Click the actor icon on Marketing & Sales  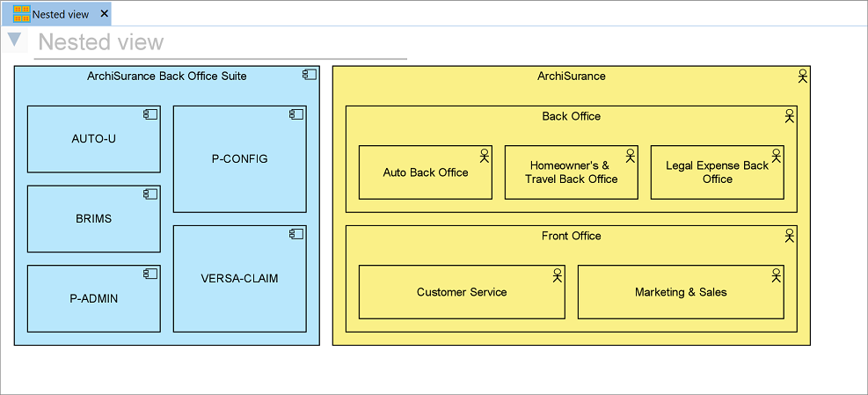pyautogui.click(x=775, y=274)
